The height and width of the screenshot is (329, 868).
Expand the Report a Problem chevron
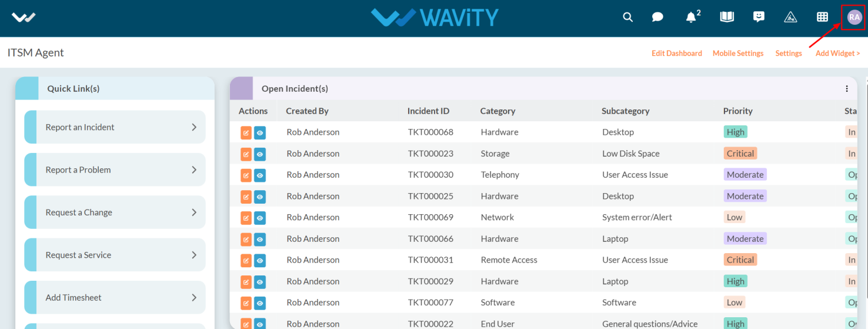tap(194, 170)
